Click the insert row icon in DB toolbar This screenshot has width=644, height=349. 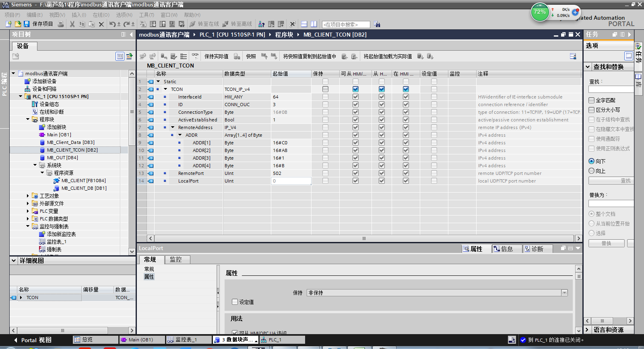pyautogui.click(x=142, y=56)
